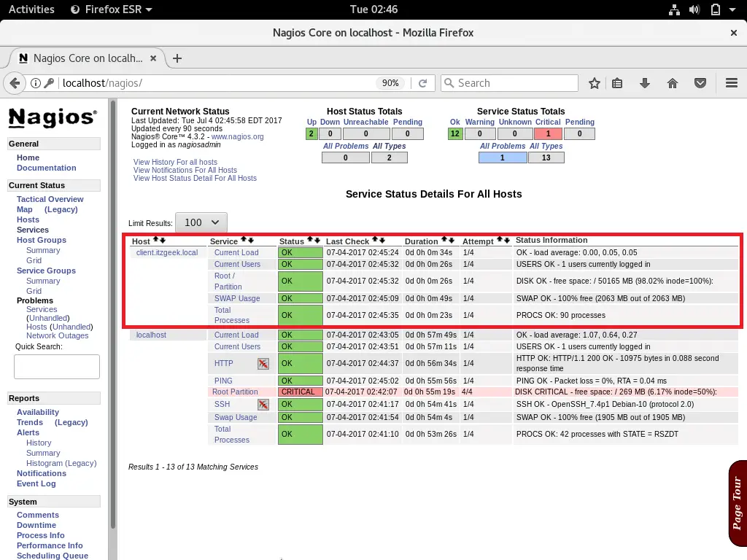Viewport: 747px width, 560px height.
Task: View Network Outages under Problems
Action: pos(57,335)
